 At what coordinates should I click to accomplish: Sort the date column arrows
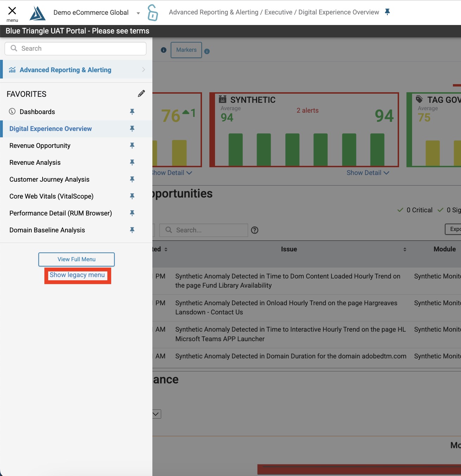[166, 249]
